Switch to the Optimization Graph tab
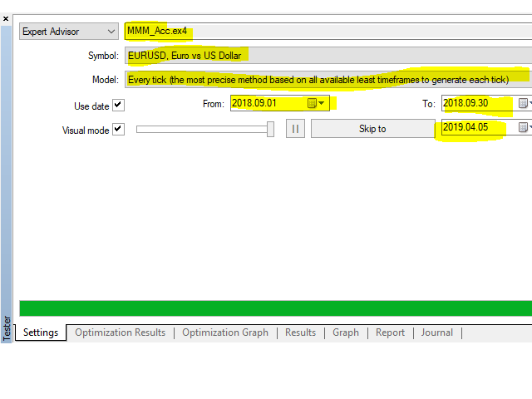This screenshot has height=399, width=532. click(x=225, y=332)
